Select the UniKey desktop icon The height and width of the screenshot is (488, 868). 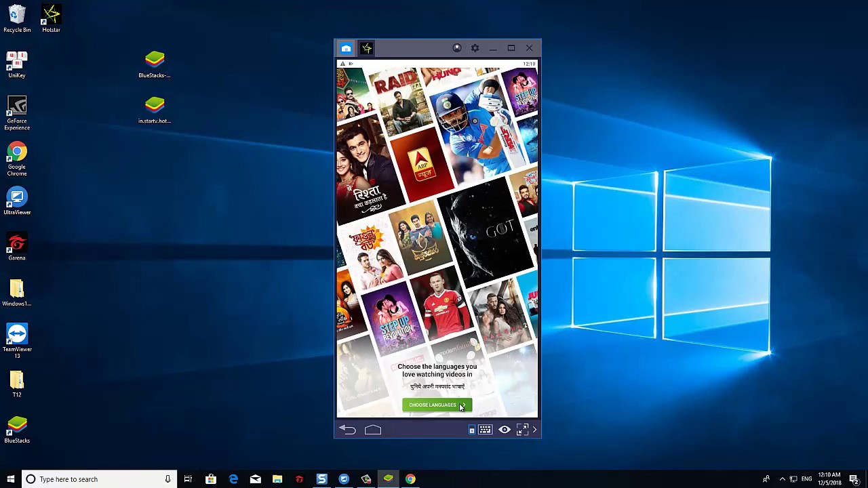(x=17, y=64)
